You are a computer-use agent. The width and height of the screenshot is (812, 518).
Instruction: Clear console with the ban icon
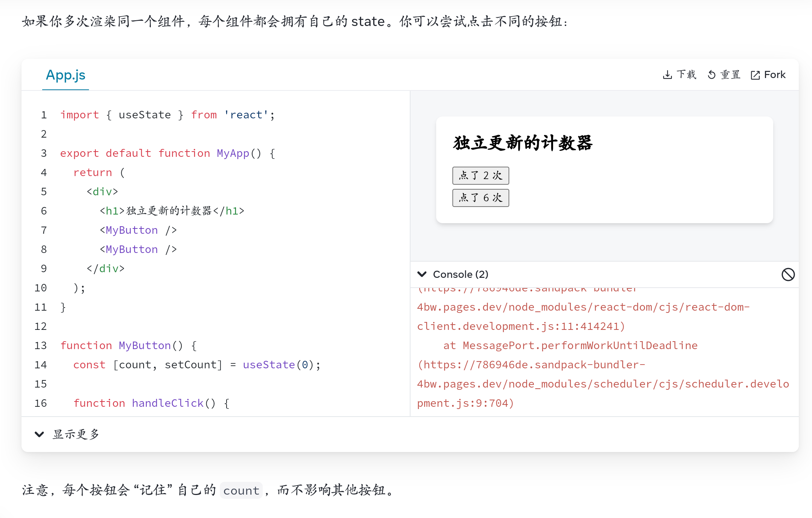[788, 274]
